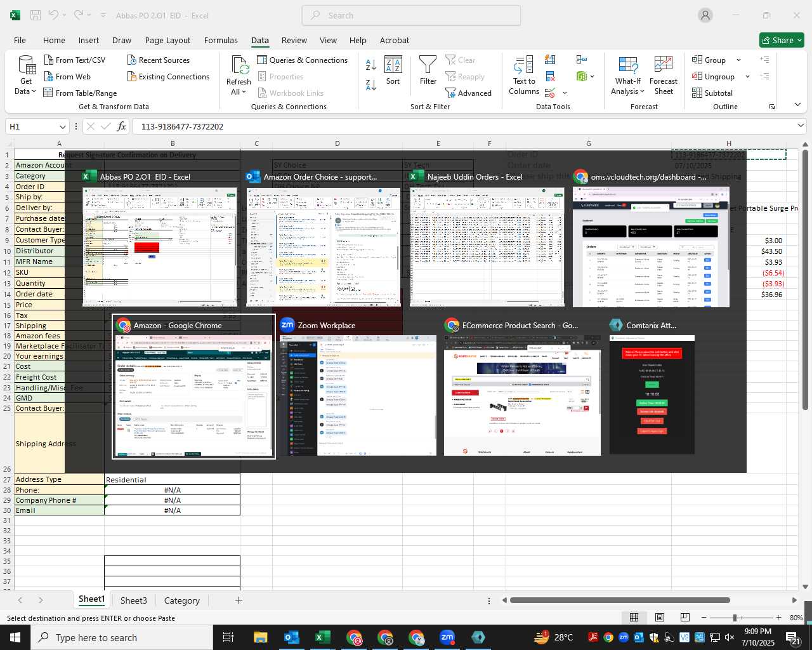The image size is (812, 650).
Task: Show the Queries & Connections pane
Action: pos(302,60)
